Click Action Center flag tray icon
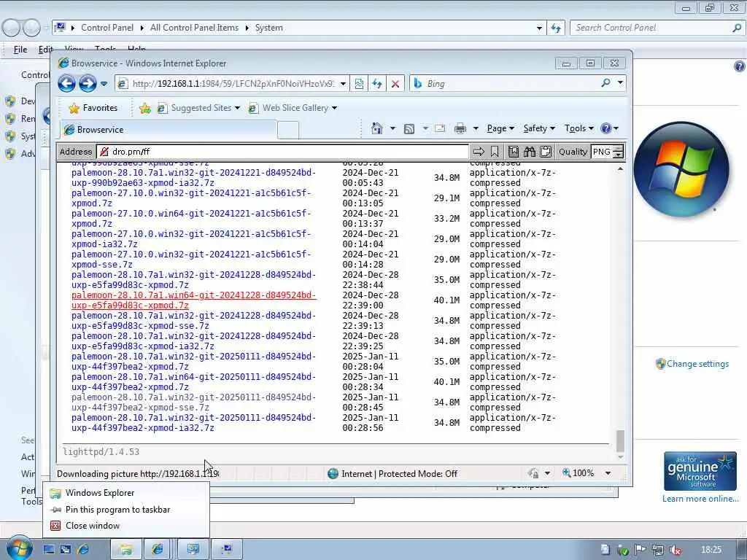 point(640,550)
